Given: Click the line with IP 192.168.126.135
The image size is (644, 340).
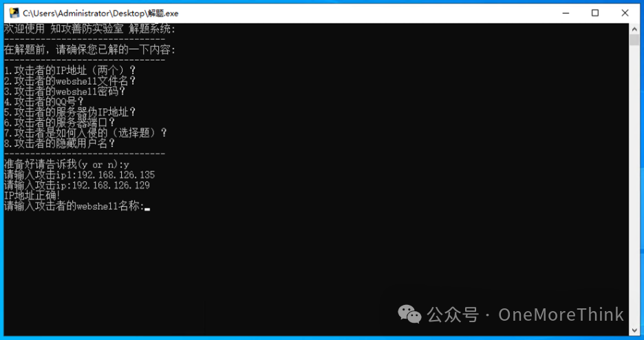Looking at the screenshot, I should pos(79,175).
